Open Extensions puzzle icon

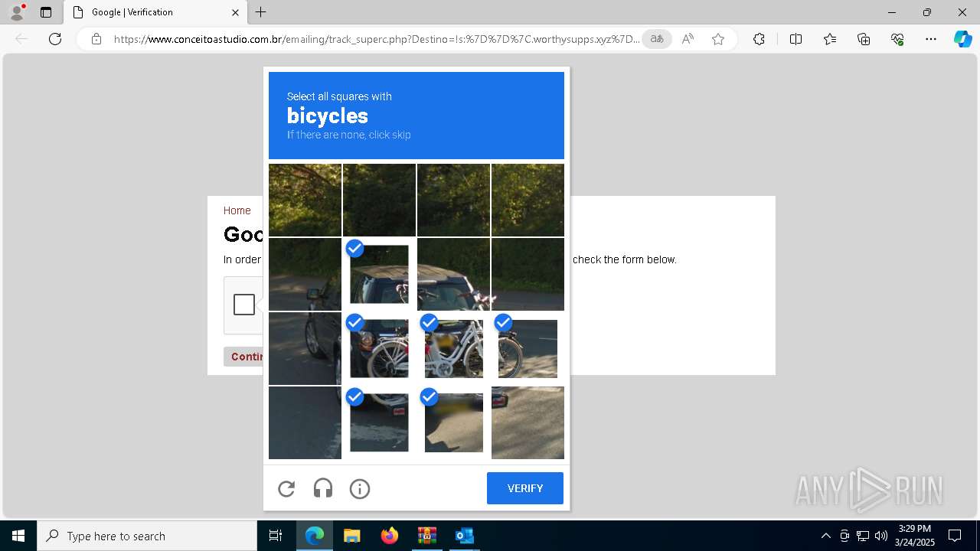(x=759, y=39)
